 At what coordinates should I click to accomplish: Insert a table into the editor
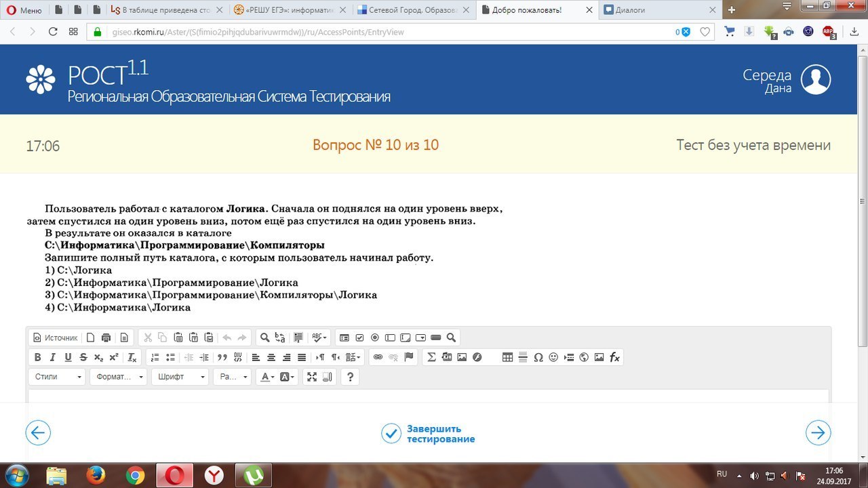[x=507, y=357]
